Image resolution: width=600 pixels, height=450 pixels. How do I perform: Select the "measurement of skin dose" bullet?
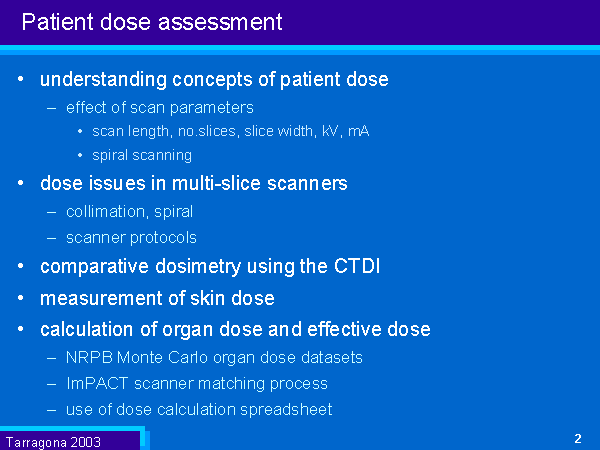tap(157, 298)
